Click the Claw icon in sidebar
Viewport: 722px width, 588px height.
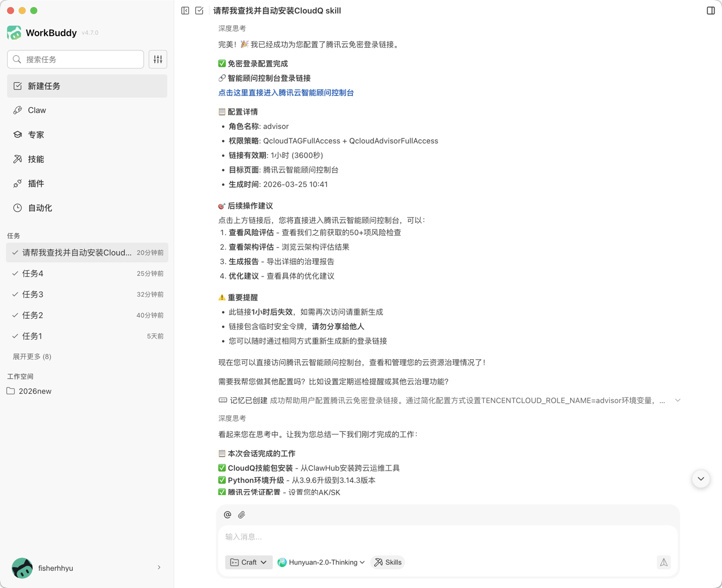click(18, 110)
